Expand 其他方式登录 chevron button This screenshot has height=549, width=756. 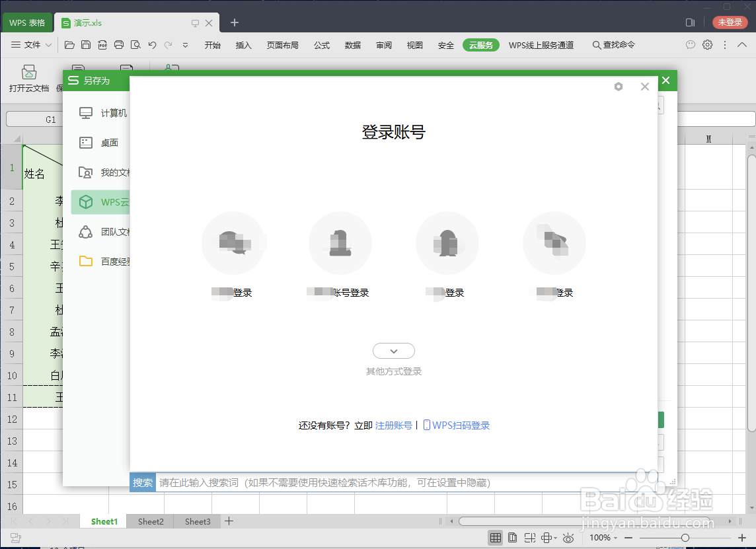coord(394,351)
